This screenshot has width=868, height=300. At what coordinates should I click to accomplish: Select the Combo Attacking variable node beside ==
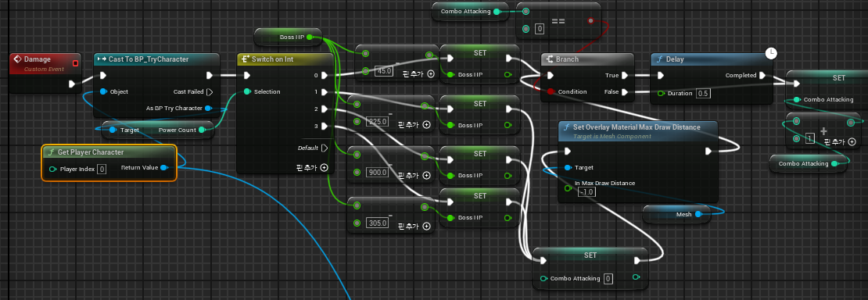[x=470, y=12]
